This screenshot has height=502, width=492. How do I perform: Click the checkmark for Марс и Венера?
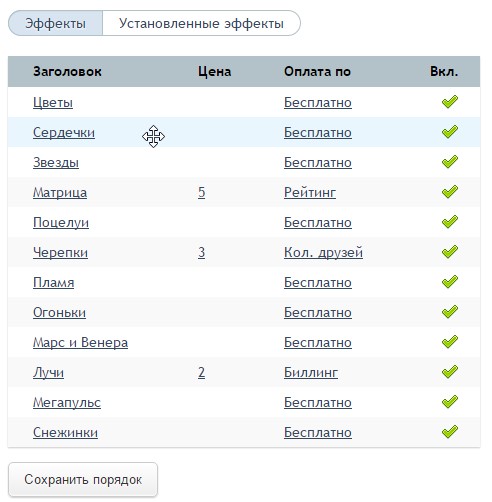pos(450,342)
